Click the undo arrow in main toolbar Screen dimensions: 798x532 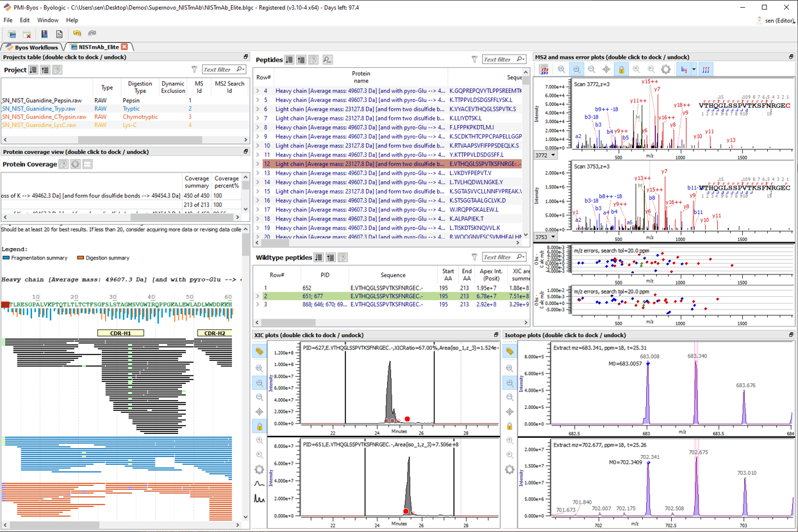[77, 33]
